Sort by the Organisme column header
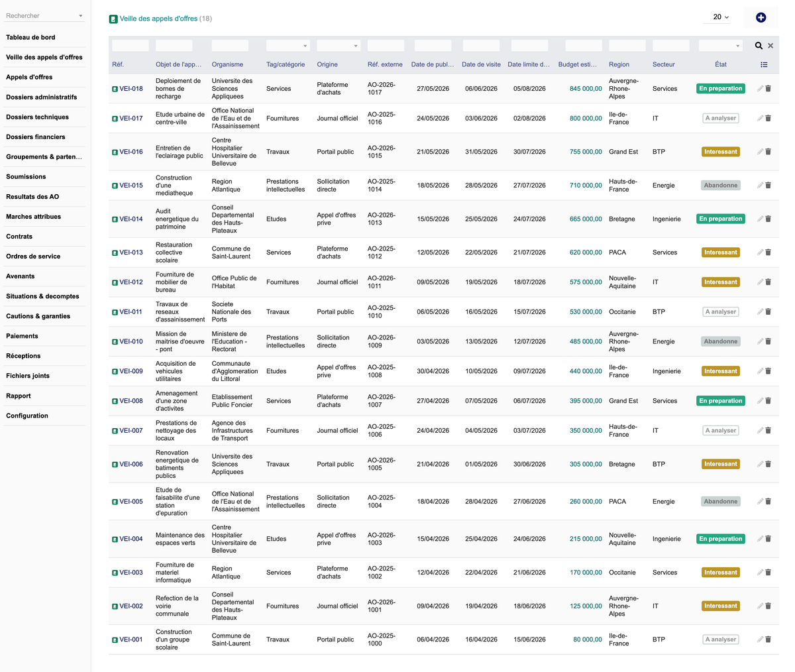This screenshot has height=672, width=795. click(x=227, y=64)
